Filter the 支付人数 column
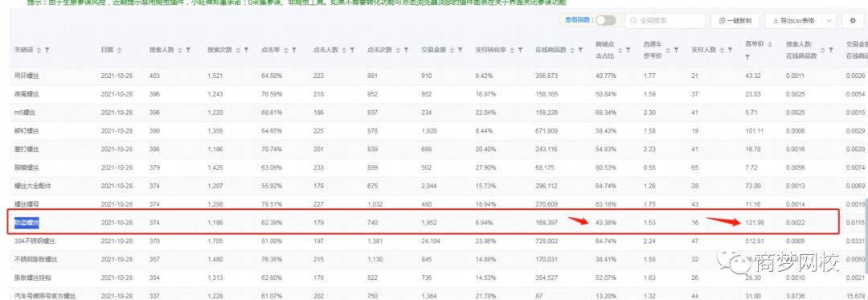The height and width of the screenshot is (300, 868). (x=730, y=50)
